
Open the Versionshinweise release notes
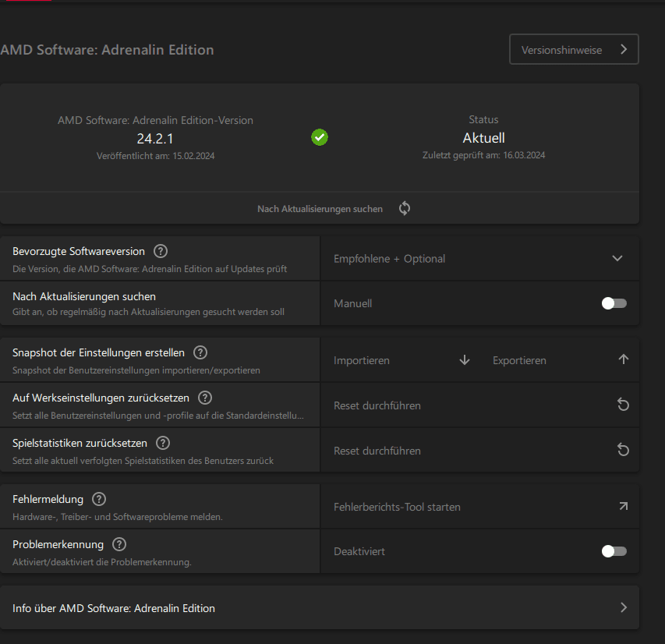pyautogui.click(x=574, y=49)
